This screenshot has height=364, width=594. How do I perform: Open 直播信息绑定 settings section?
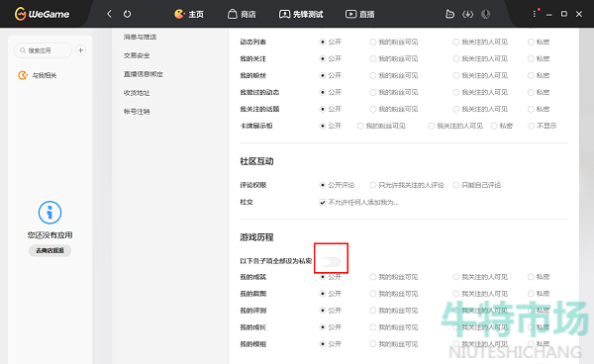[x=144, y=74]
